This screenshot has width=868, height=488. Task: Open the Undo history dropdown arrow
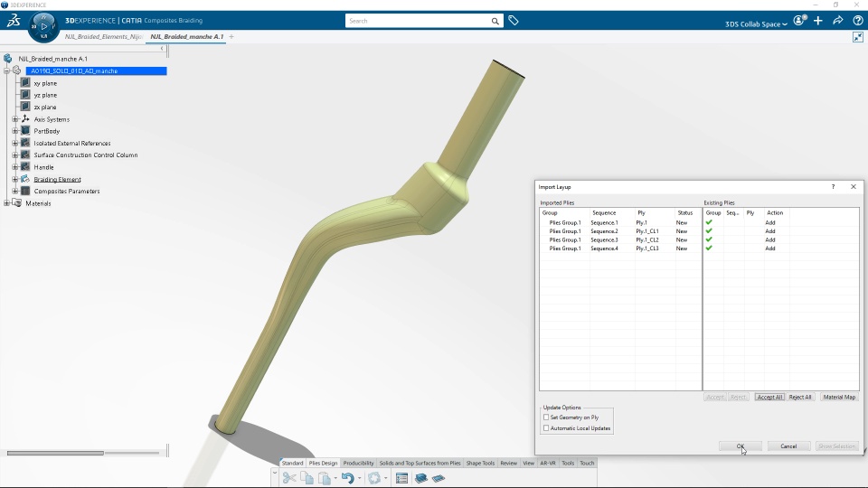coord(359,478)
